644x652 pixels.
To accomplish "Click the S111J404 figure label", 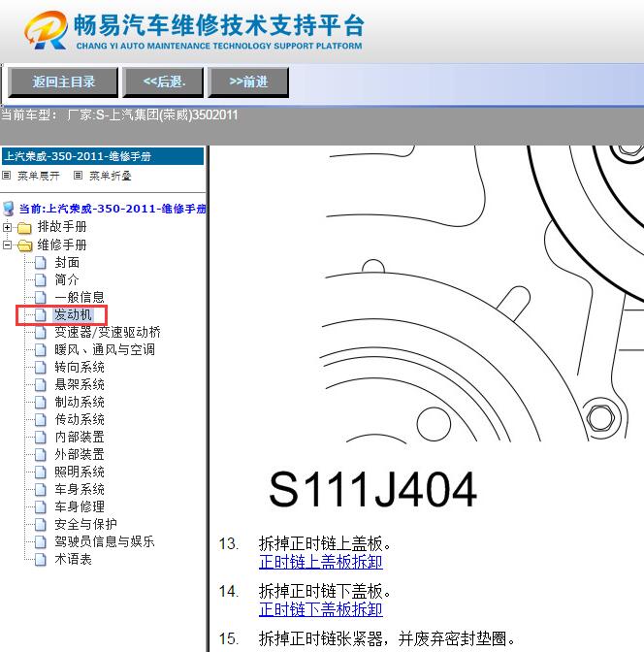I will (x=372, y=489).
